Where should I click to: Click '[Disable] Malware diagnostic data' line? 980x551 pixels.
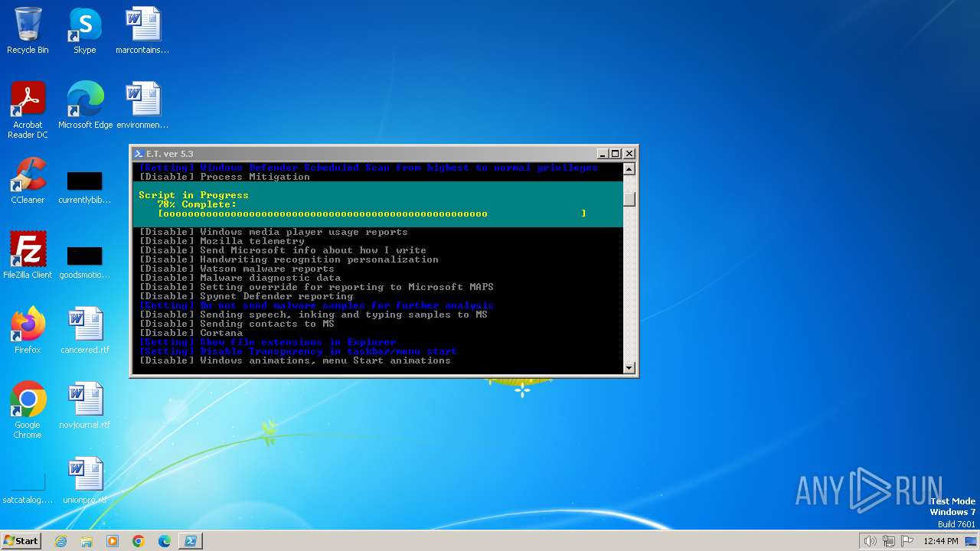click(240, 278)
